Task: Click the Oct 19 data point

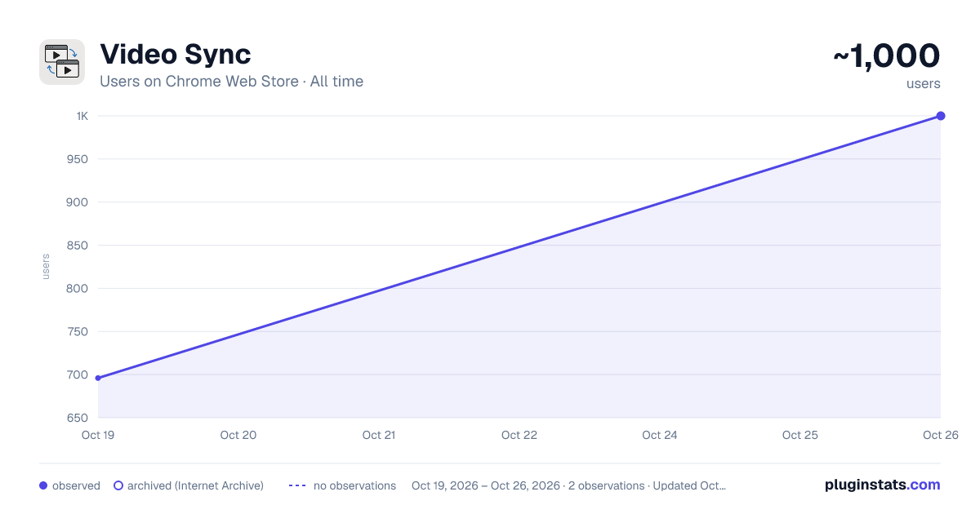Action: click(98, 378)
